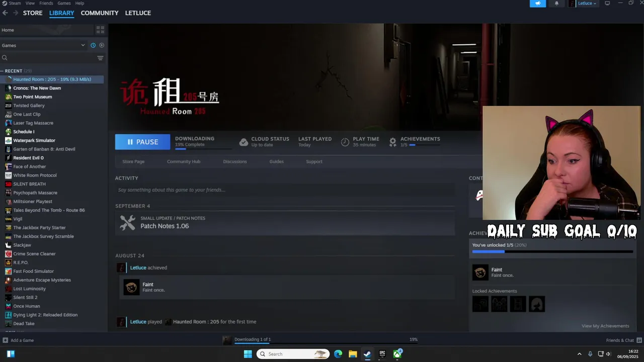Click View My Achievements

pos(605,326)
